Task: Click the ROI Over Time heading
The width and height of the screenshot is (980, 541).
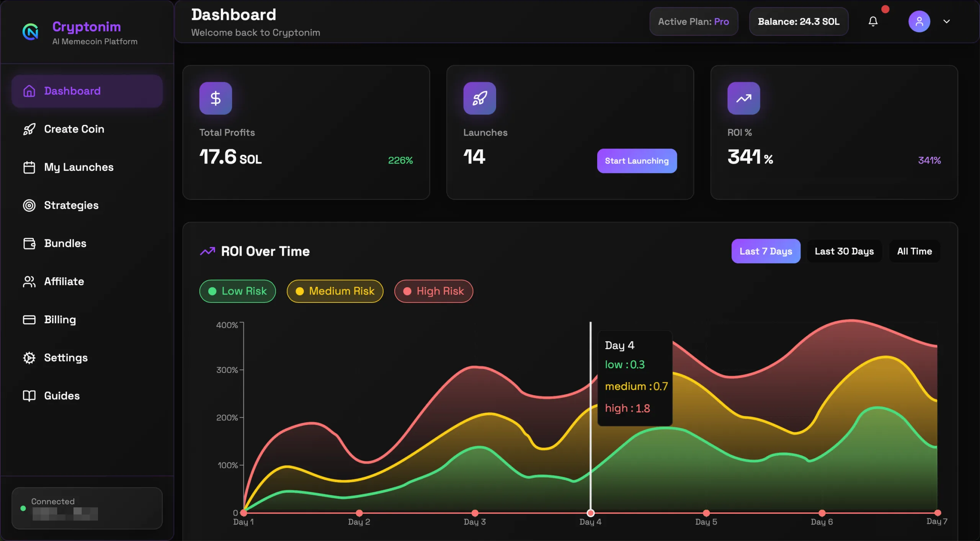Action: tap(265, 252)
